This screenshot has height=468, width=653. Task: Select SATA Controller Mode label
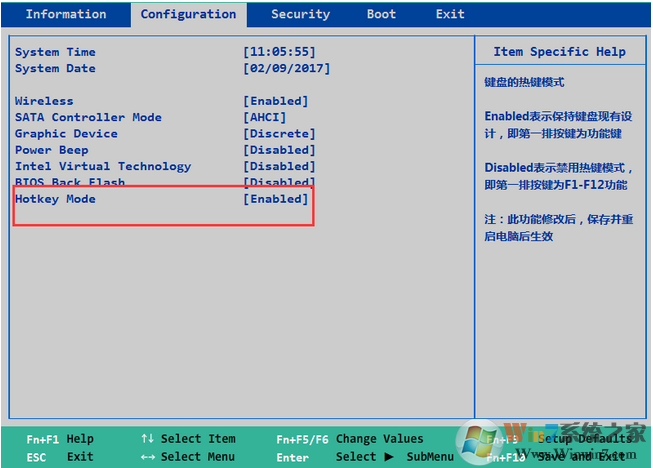click(88, 117)
